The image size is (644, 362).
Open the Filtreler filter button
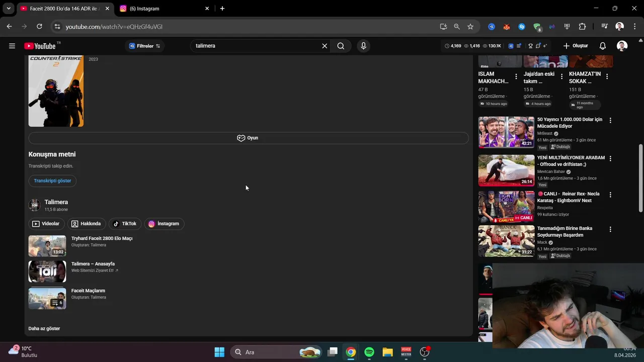coord(145,46)
